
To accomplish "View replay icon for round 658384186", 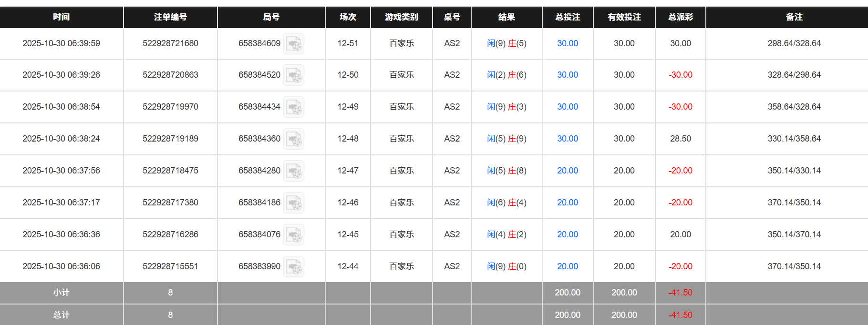I will pos(294,203).
